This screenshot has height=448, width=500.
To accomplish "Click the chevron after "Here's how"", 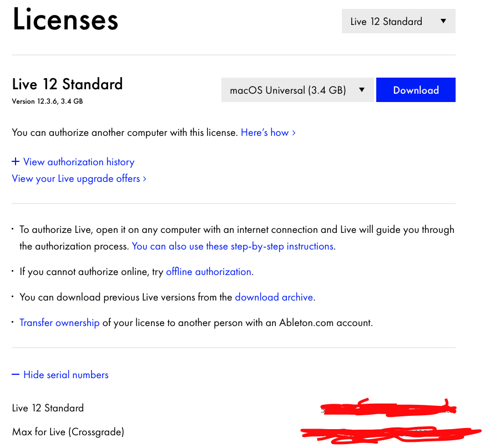I will click(294, 133).
